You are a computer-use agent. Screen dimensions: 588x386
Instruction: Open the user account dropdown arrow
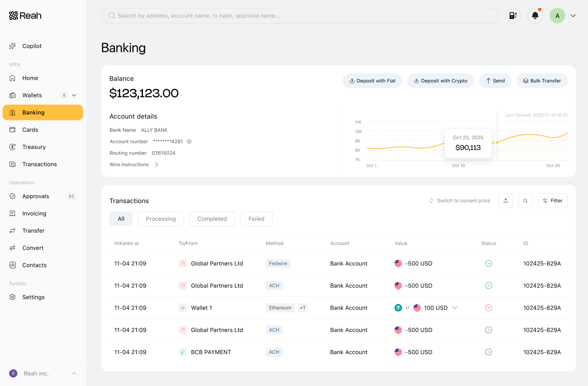(573, 15)
